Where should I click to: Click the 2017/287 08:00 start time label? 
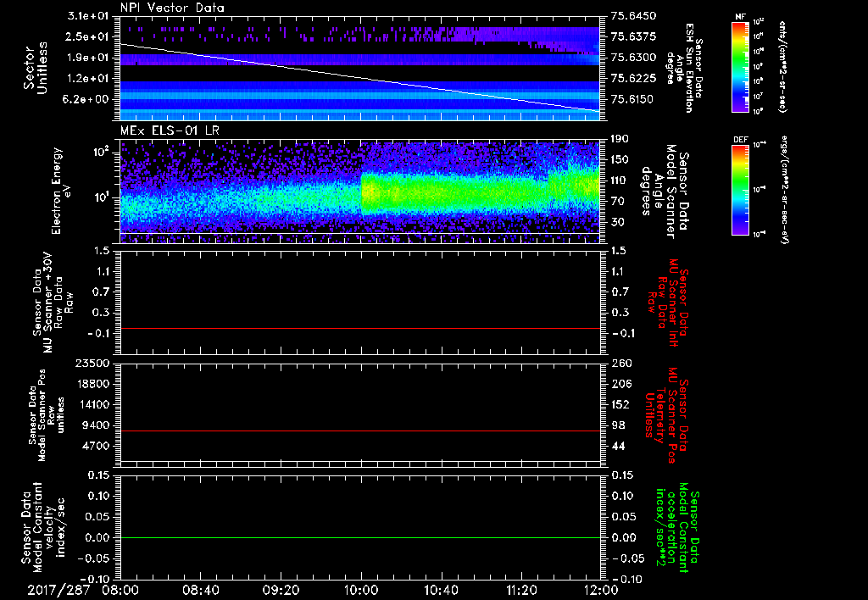click(x=83, y=590)
